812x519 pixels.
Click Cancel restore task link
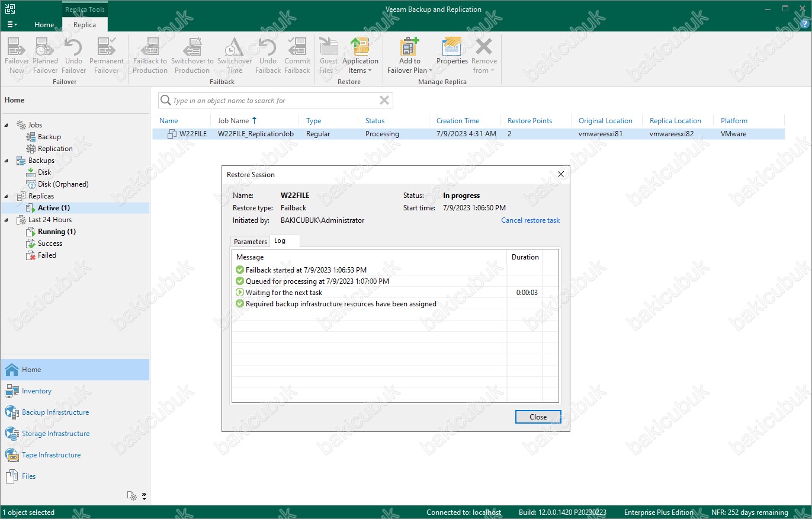[530, 220]
